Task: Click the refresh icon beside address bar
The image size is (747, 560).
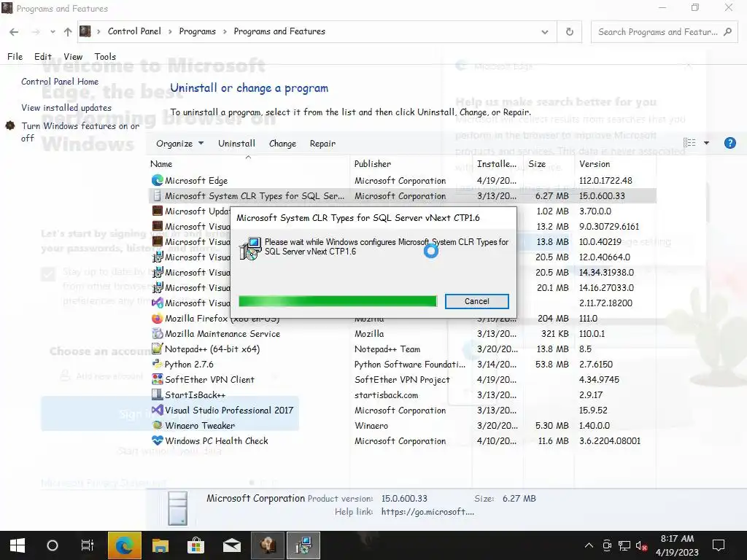Action: pyautogui.click(x=569, y=32)
